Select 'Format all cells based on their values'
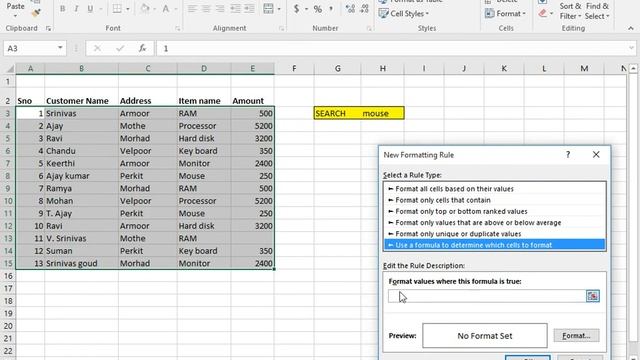This screenshot has width=640, height=360. point(495,189)
